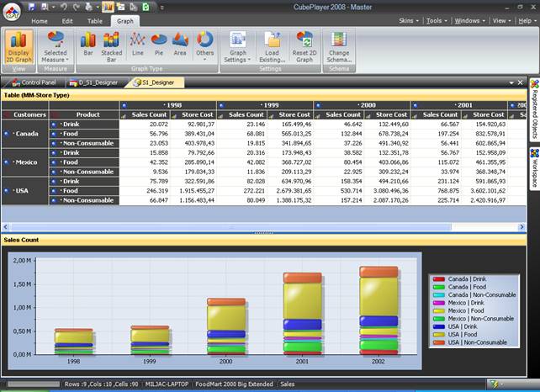Expand the Canada customers row
This screenshot has height=392, width=540.
[x=6, y=134]
